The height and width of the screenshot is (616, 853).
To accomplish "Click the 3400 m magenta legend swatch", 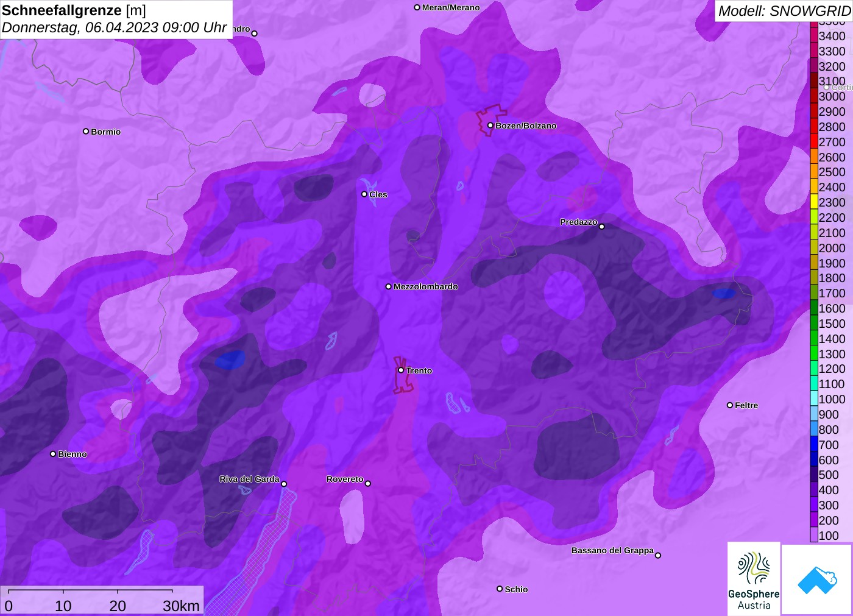I will point(814,35).
